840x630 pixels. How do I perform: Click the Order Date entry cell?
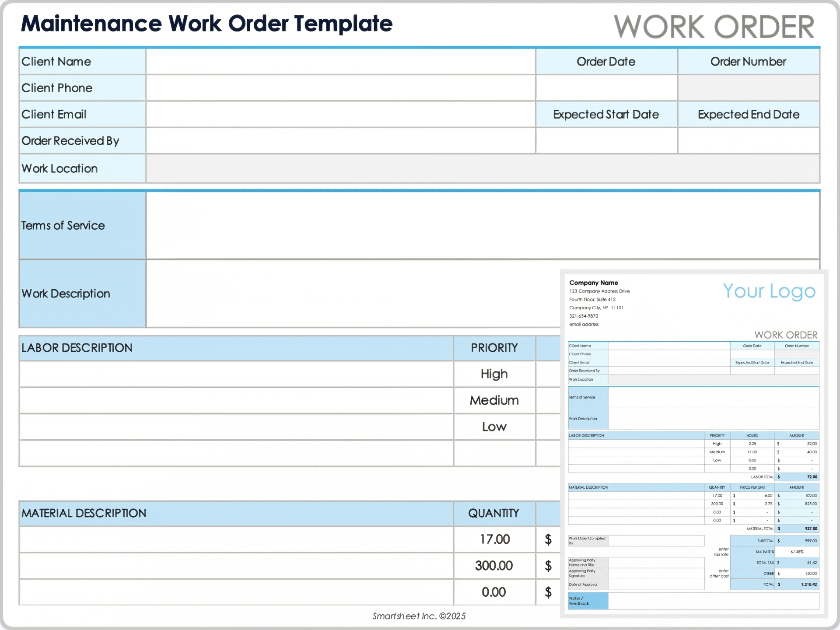coord(606,87)
